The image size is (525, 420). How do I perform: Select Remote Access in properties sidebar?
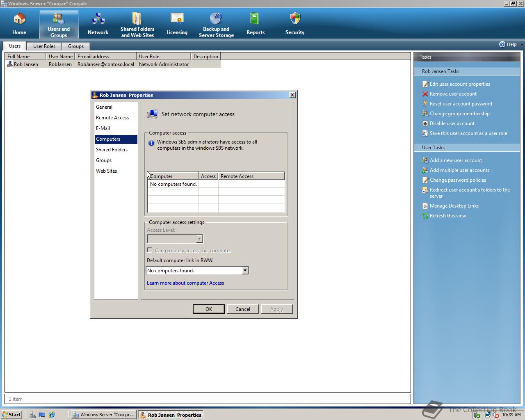116,118
